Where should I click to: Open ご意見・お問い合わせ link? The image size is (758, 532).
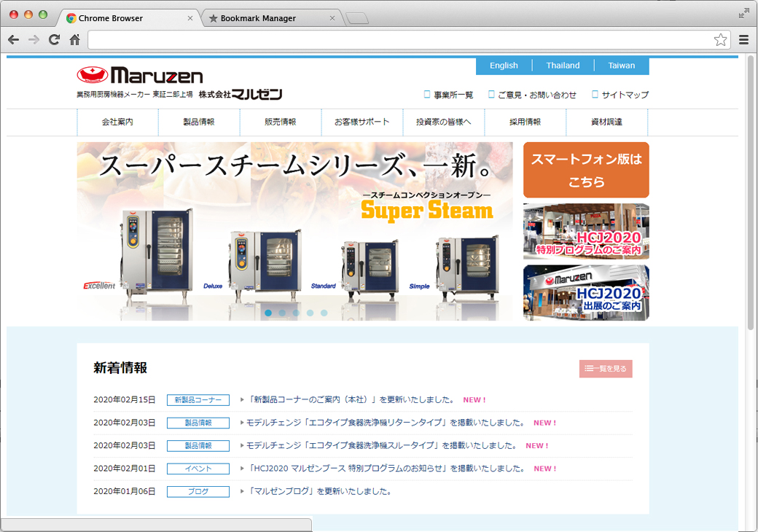click(x=532, y=95)
